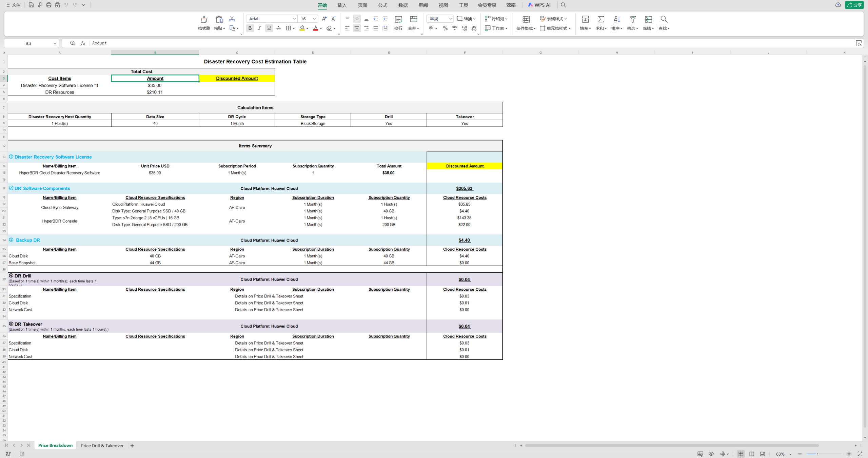Click the AutoSum (求和) sigma icon
This screenshot has height=458, width=868.
(x=601, y=19)
